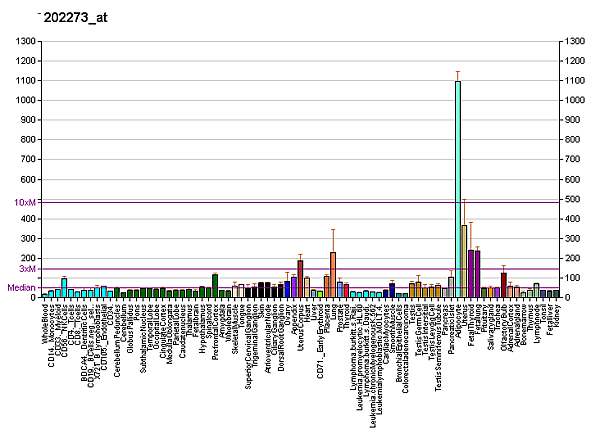Select the green Prefrontal Cortex bar
Image resolution: width=600 pixels, height=434 pixels.
[215, 286]
